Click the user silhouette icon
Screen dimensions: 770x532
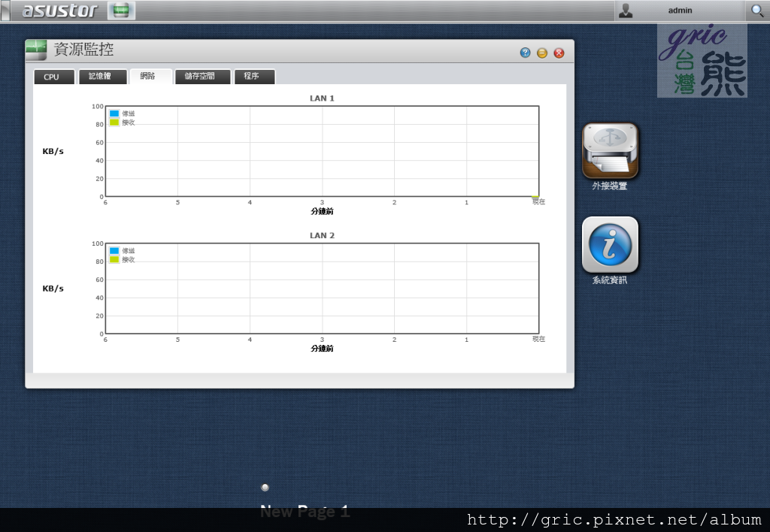[x=626, y=11]
